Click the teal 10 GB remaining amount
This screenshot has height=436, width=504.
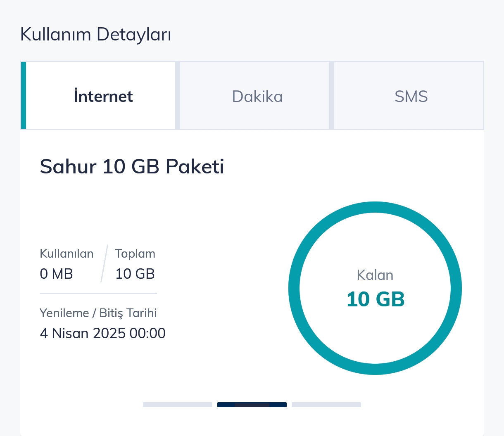tap(375, 299)
